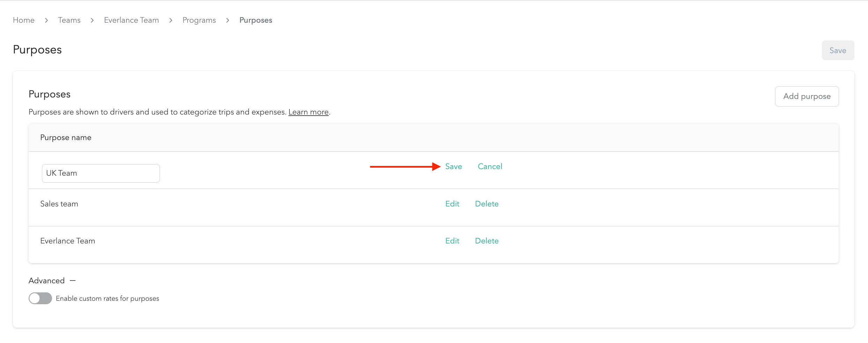Select the Purposes breadcrumb item
This screenshot has width=868, height=343.
pyautogui.click(x=256, y=20)
